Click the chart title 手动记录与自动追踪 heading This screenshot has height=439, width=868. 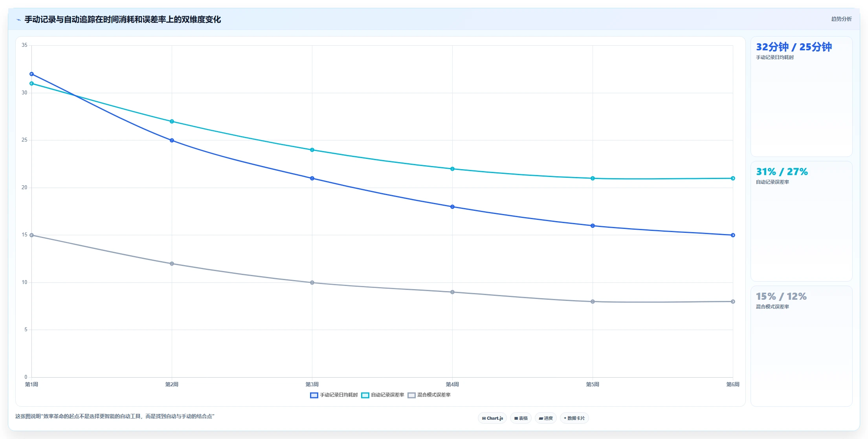(123, 20)
